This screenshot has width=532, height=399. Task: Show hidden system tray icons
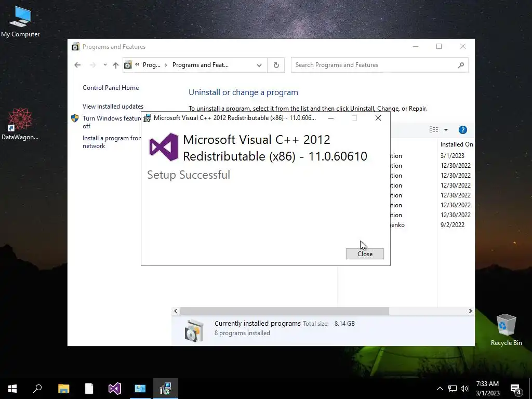(x=440, y=389)
